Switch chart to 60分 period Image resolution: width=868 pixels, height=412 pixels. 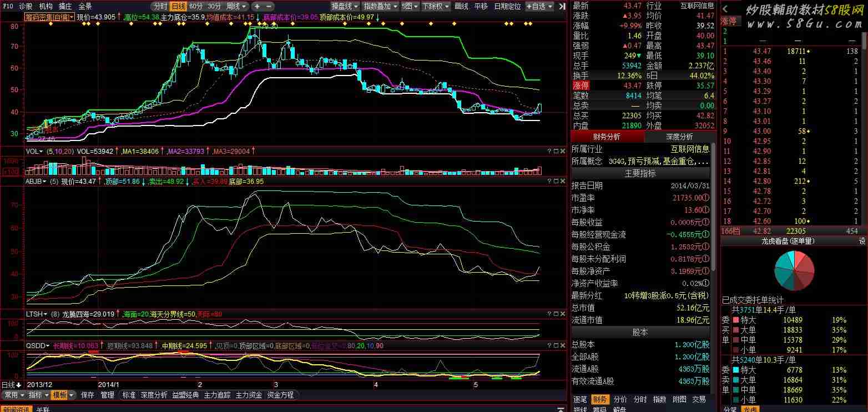pyautogui.click(x=196, y=6)
